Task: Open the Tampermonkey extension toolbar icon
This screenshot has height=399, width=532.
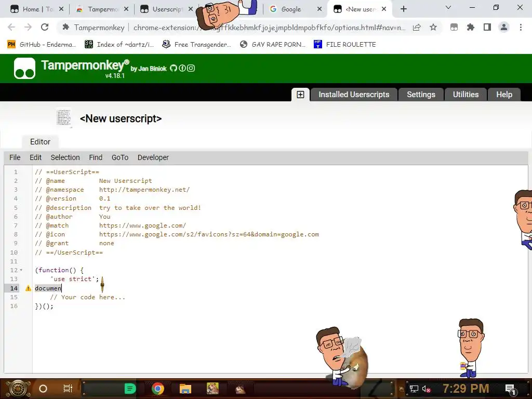Action: point(454,28)
